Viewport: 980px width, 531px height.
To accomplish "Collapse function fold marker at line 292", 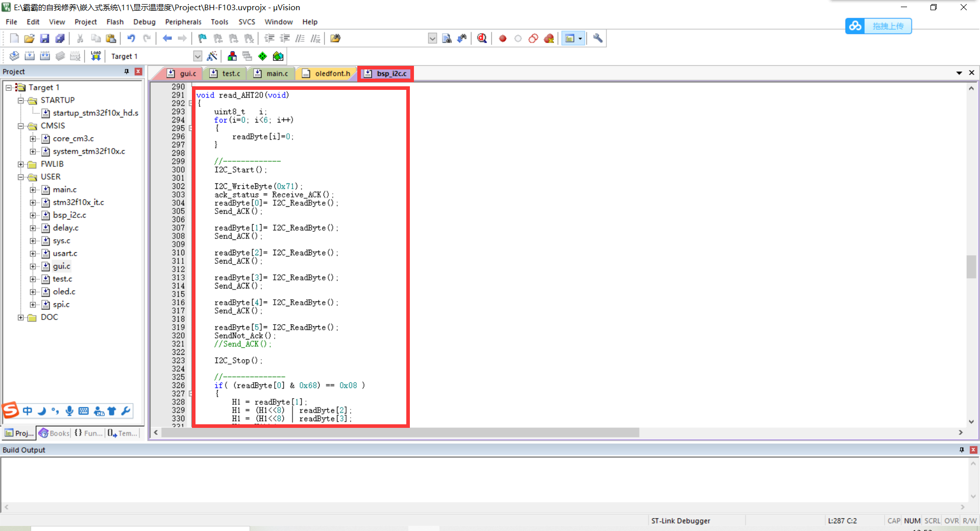I will tap(190, 104).
